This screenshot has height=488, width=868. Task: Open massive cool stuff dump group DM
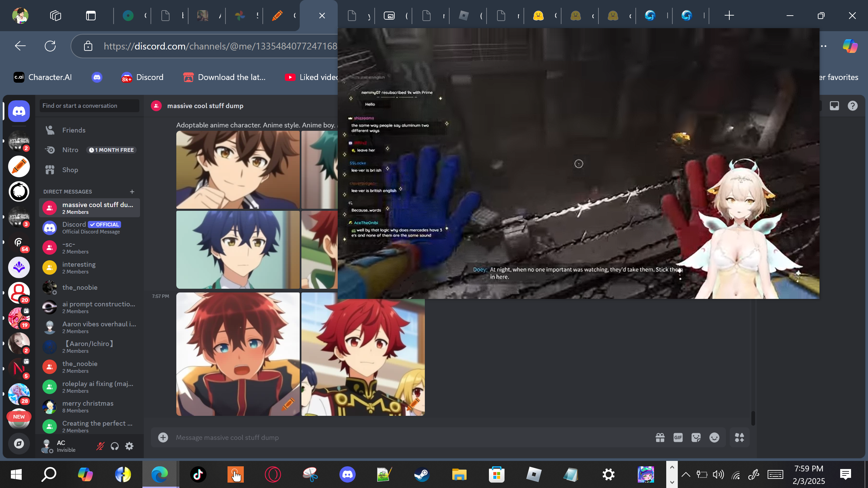click(90, 208)
